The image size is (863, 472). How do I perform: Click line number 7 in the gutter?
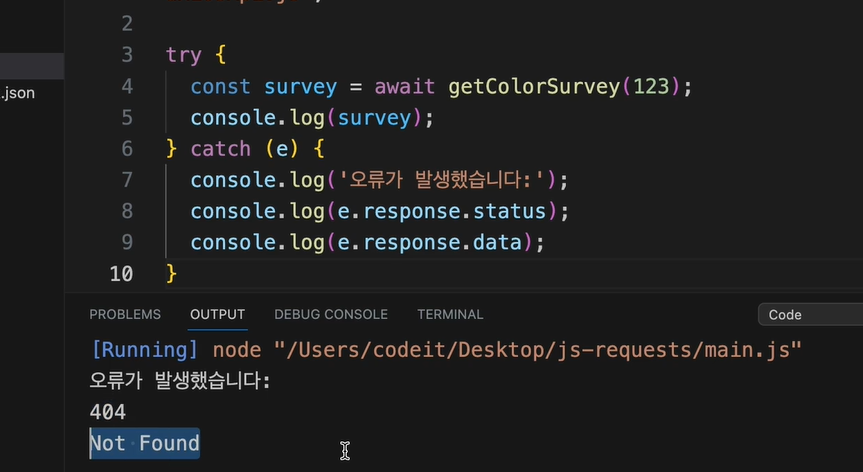(127, 180)
